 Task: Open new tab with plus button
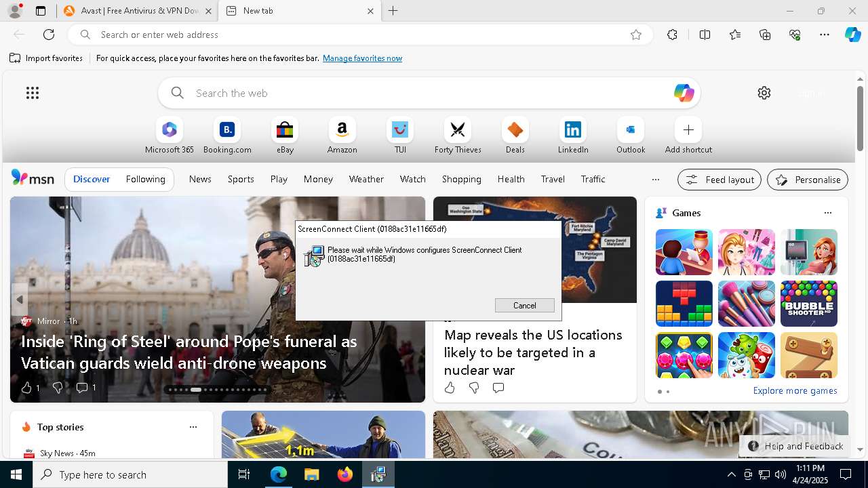393,11
